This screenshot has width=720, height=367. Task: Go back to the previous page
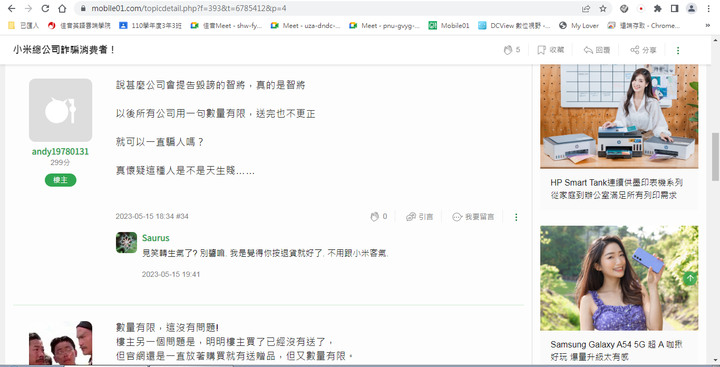(x=11, y=8)
